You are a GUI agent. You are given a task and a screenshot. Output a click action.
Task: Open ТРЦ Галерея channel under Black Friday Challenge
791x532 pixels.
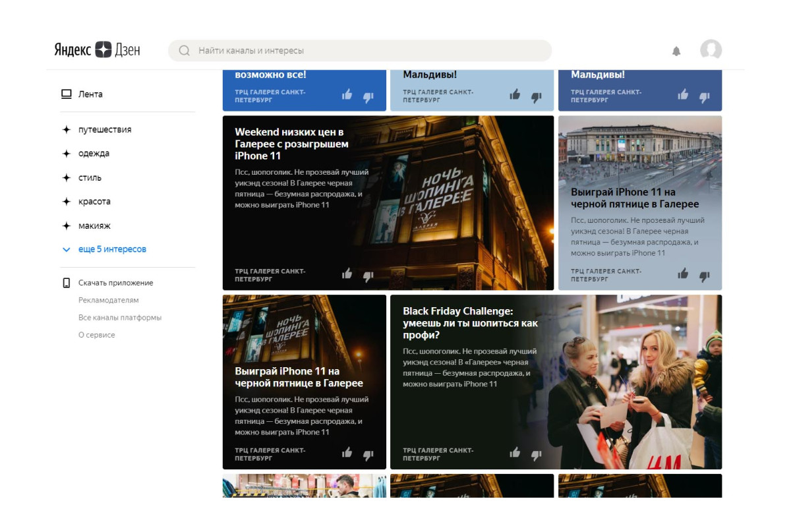click(438, 454)
